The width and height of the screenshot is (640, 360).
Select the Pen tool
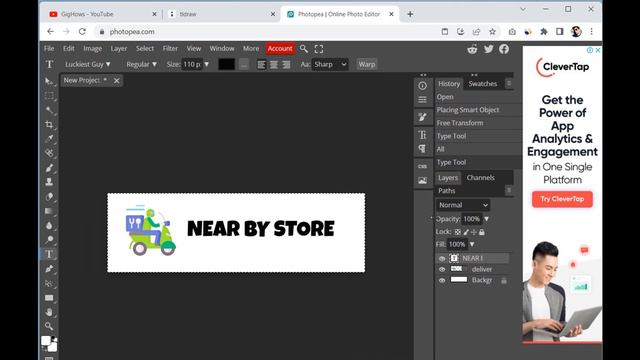(49, 269)
